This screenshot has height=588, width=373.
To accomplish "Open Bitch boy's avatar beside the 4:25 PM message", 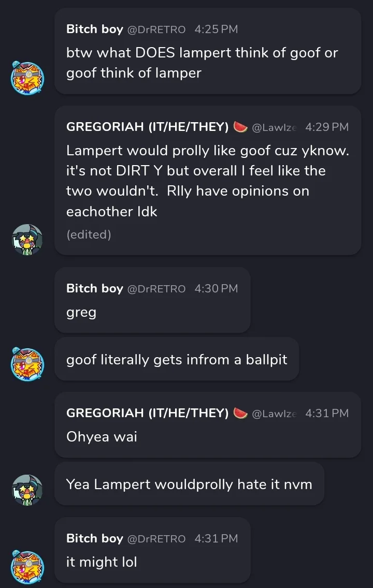I will [x=27, y=78].
